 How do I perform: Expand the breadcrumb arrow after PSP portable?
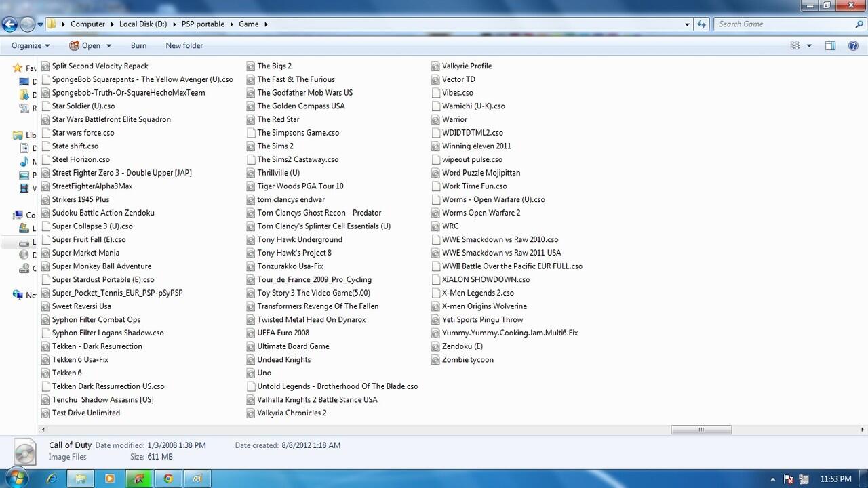[x=231, y=24]
